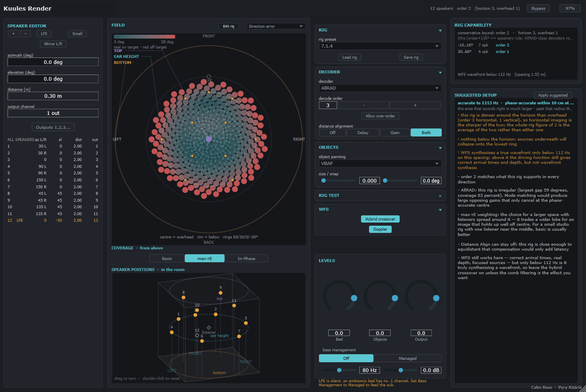
Task: Open the AllRAD decoder dropdown
Action: (380, 88)
